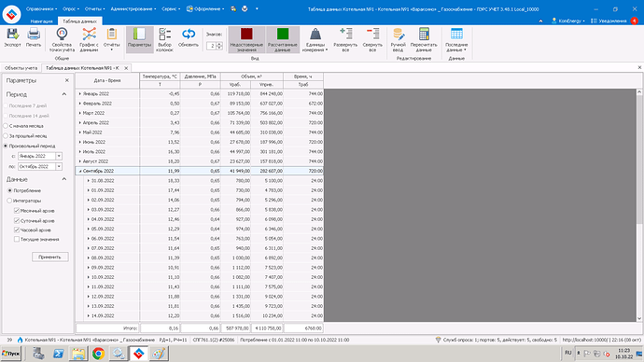Click the Температура column header
Viewport: 644px width, 362px height.
(160, 77)
